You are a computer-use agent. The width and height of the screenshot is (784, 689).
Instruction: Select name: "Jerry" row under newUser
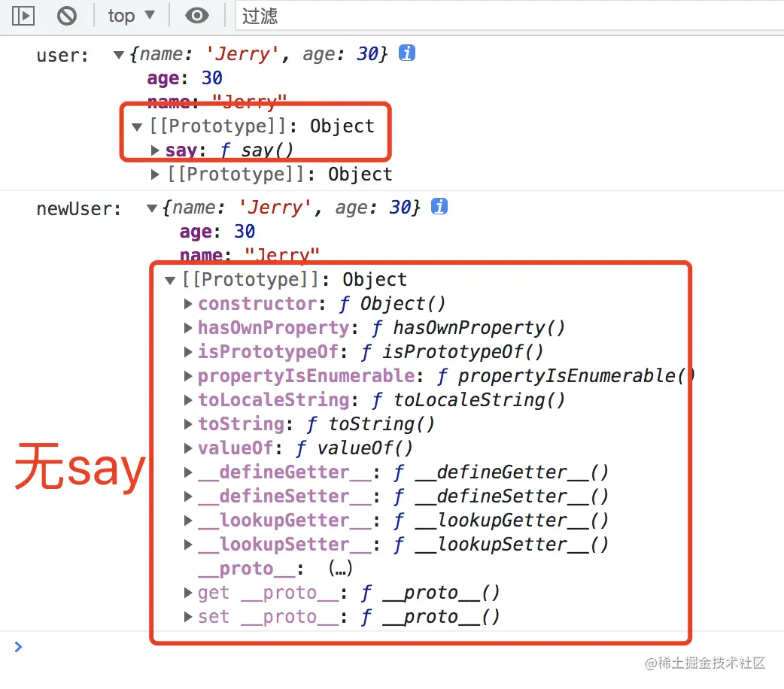[250, 254]
